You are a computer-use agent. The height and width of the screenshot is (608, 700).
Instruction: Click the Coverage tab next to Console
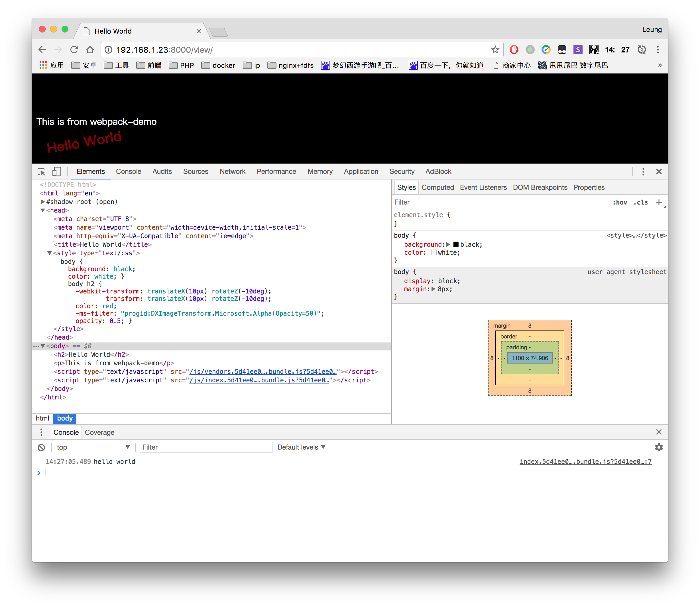(99, 432)
